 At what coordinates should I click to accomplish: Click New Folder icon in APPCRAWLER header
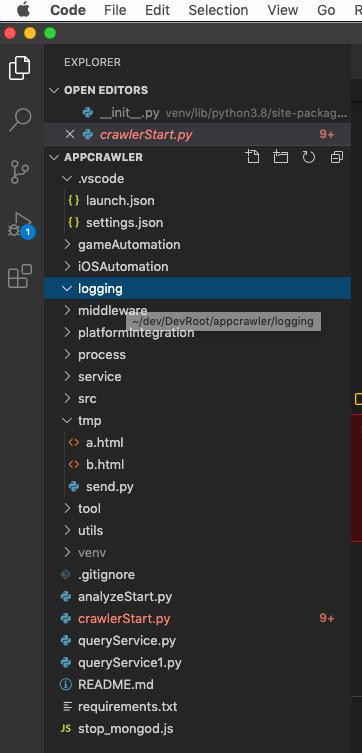click(x=280, y=157)
